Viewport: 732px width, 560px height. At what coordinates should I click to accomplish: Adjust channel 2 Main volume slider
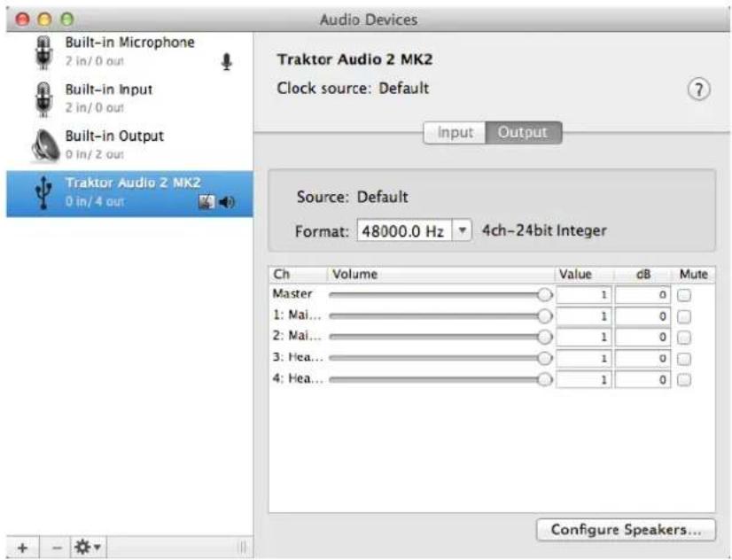pos(440,337)
